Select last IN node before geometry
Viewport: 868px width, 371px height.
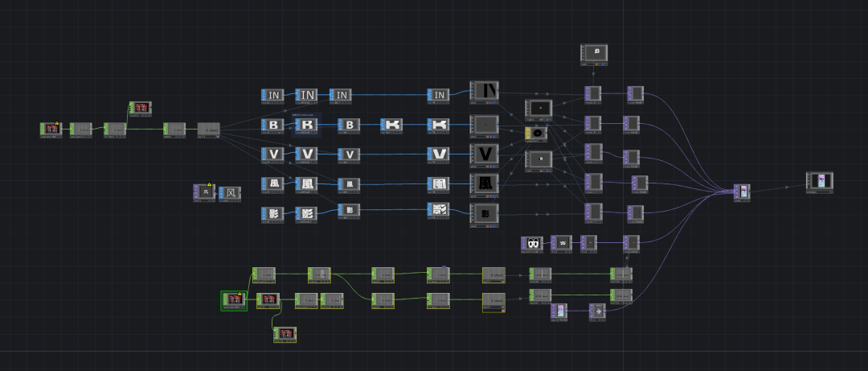pos(438,96)
